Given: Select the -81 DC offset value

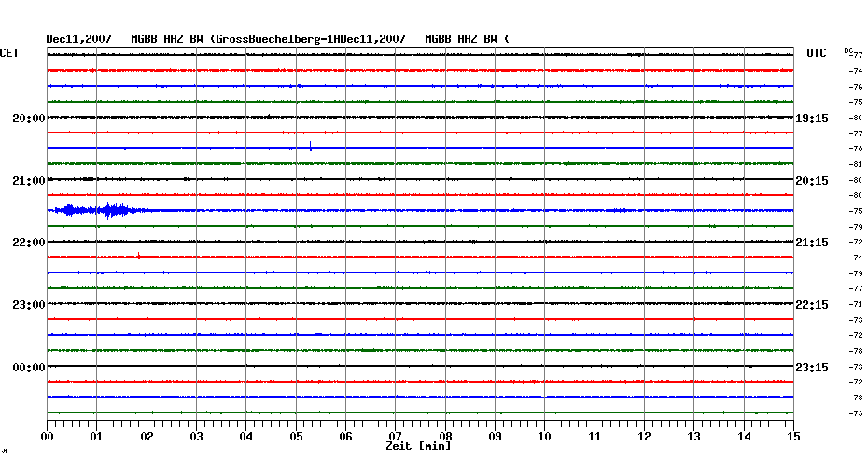Looking at the screenshot, I should point(856,164).
